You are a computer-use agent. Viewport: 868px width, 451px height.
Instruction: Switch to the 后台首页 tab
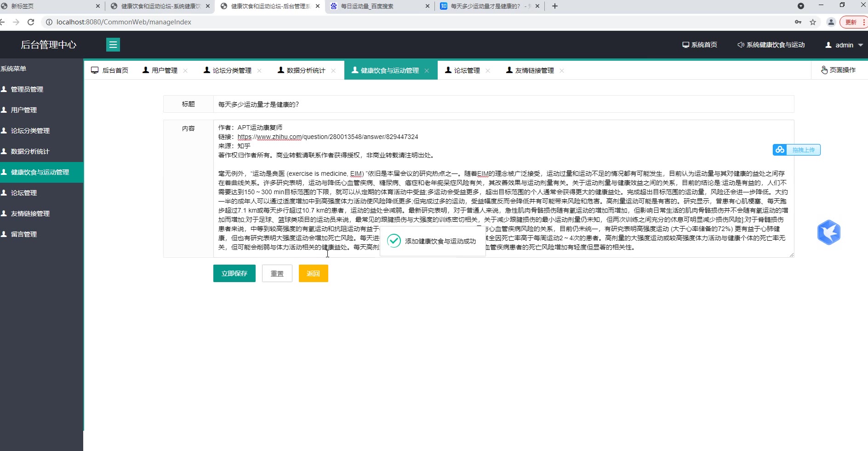[x=110, y=70]
